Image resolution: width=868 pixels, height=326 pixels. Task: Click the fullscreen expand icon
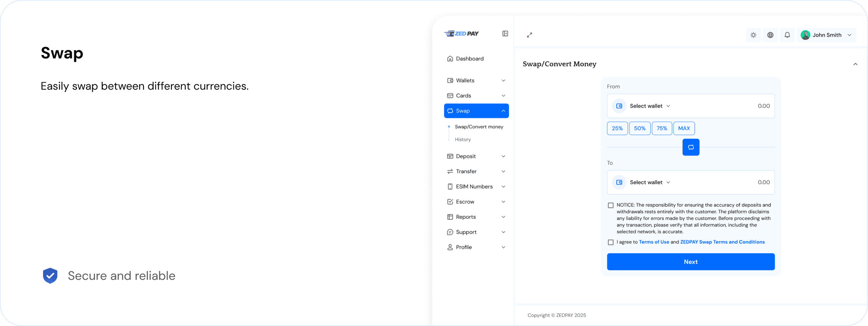530,35
